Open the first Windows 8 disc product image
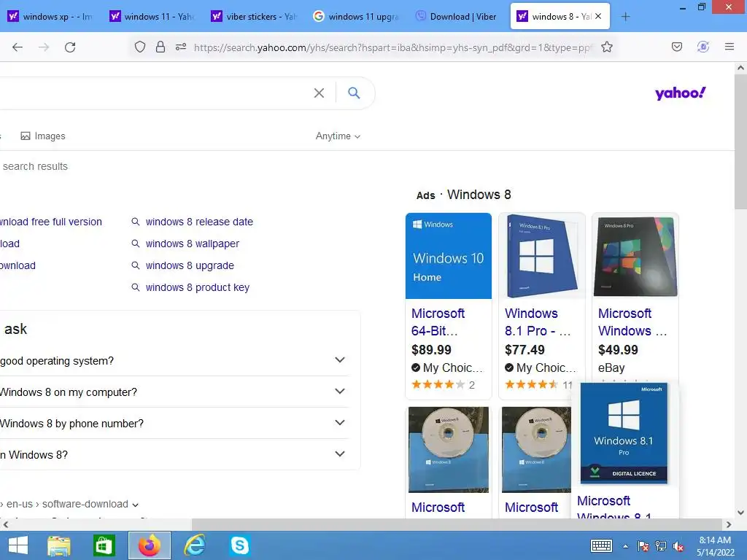 (449, 449)
